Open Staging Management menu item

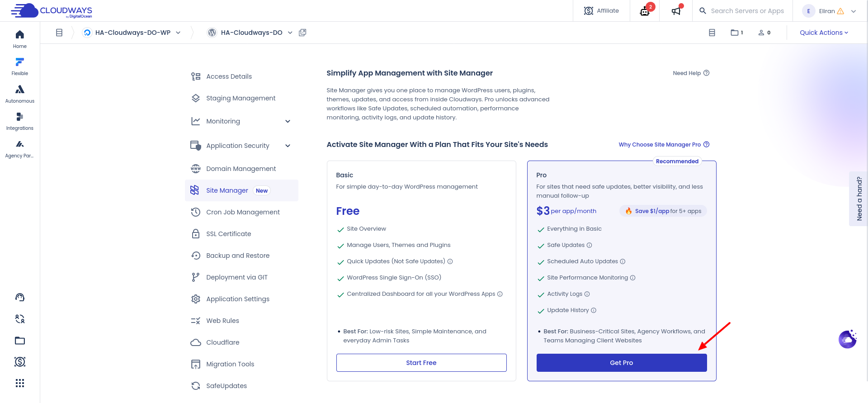[242, 98]
